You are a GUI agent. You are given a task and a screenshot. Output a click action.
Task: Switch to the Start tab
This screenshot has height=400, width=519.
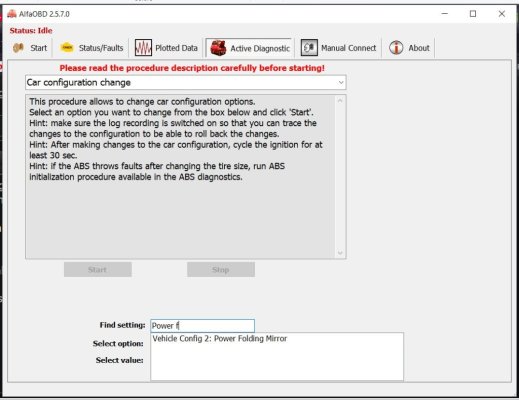[x=30, y=48]
